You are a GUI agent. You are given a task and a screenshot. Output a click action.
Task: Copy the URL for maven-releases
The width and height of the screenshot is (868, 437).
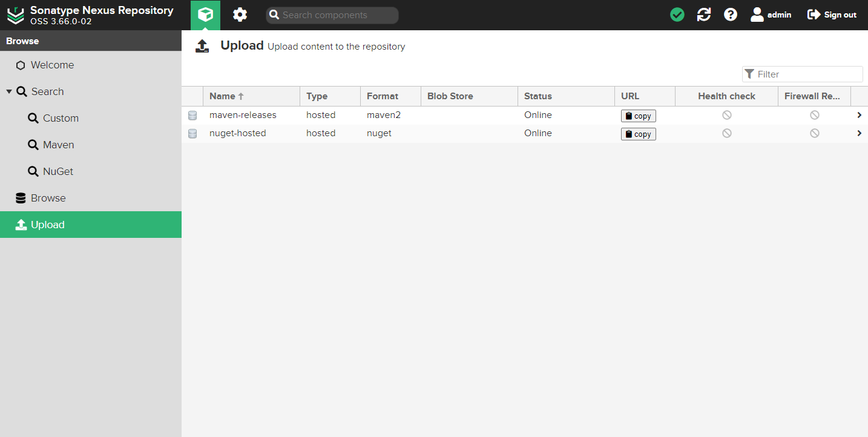point(638,116)
